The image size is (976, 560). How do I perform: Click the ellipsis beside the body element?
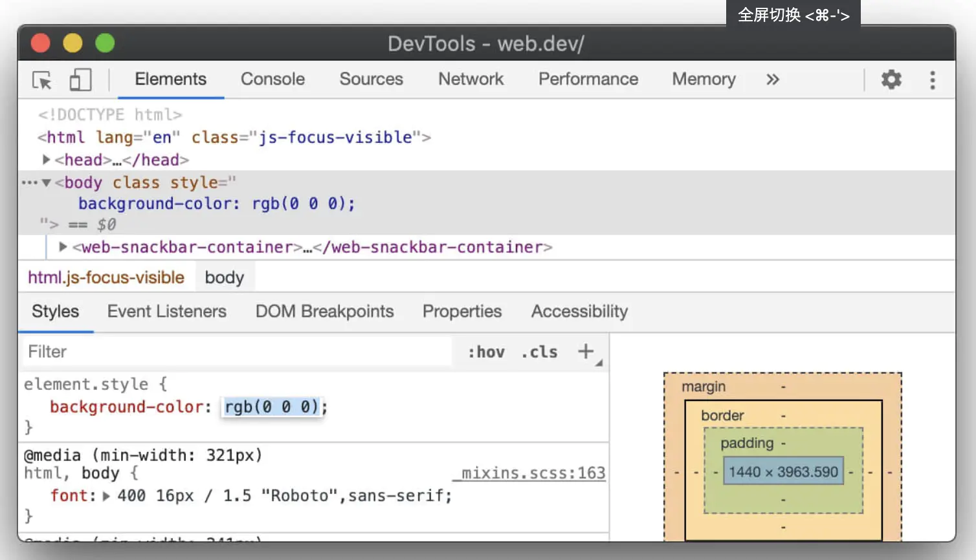pyautogui.click(x=29, y=183)
